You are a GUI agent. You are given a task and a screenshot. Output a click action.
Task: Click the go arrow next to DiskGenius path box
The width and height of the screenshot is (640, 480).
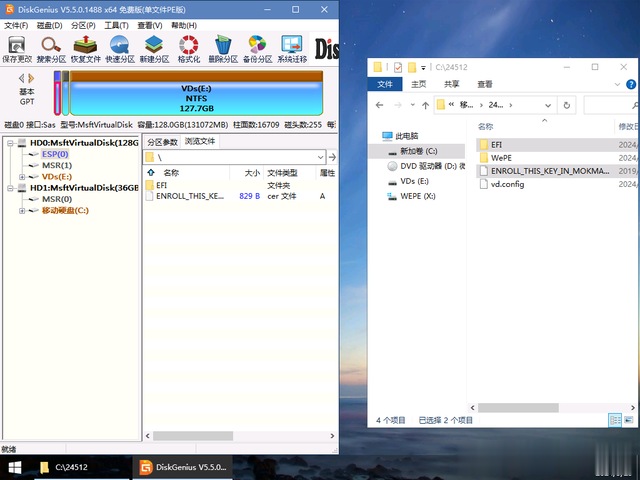click(332, 157)
